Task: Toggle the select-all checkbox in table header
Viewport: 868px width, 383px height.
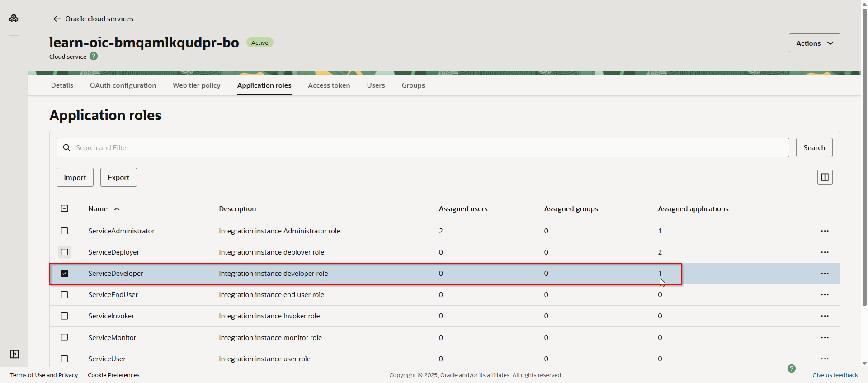Action: click(65, 208)
